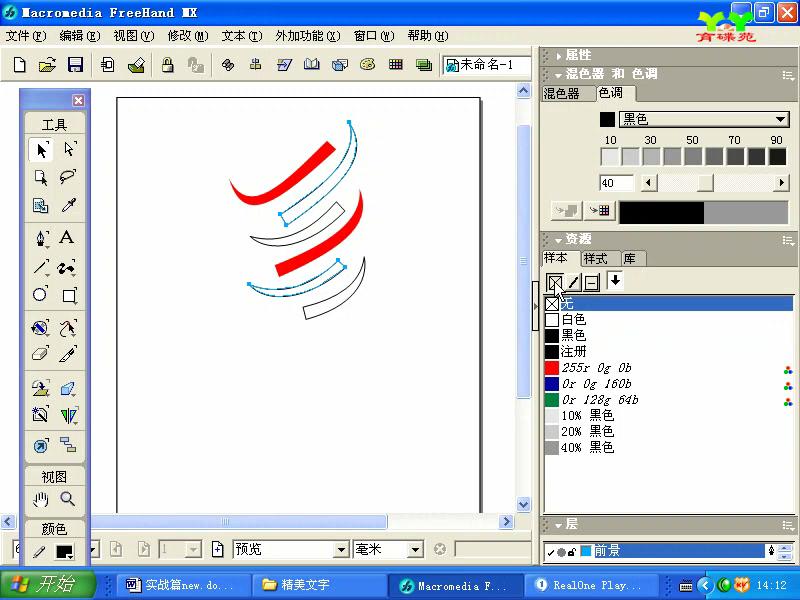The width and height of the screenshot is (800, 600).
Task: Open 实战篇new.do... in the taskbar
Action: (x=183, y=585)
